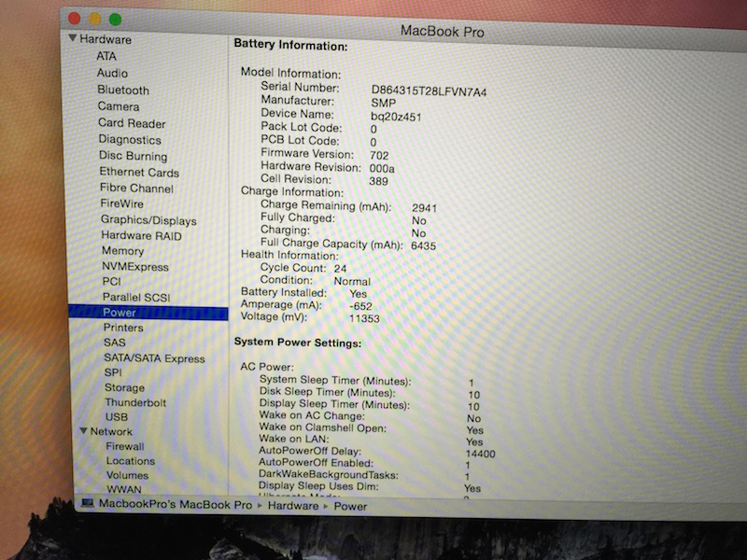
Task: Click device name bq20z451
Action: pyautogui.click(x=396, y=117)
